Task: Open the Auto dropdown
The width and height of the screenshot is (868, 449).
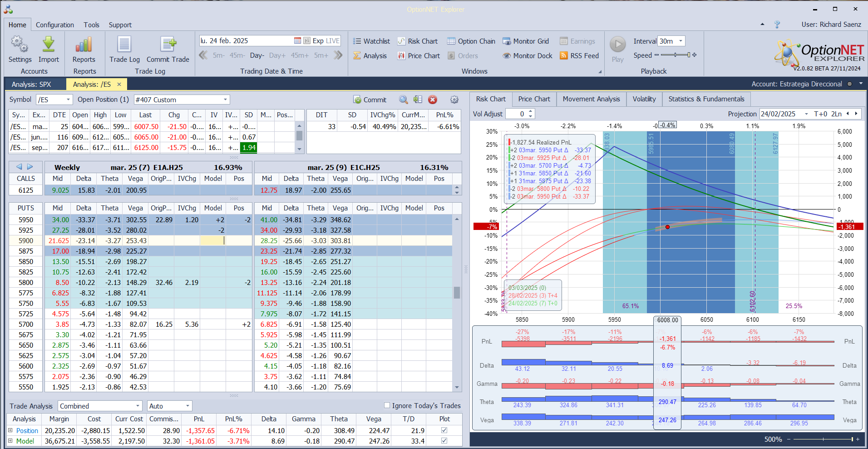Action: coord(187,406)
